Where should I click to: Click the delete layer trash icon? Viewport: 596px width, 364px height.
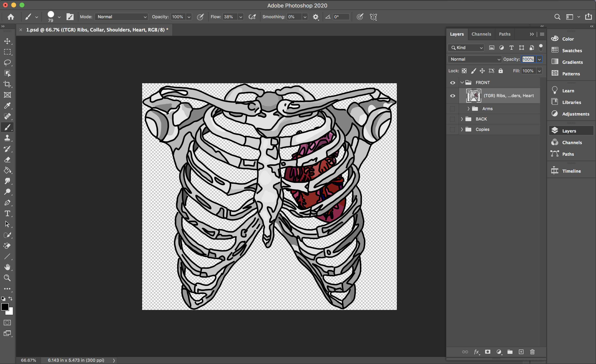(x=532, y=352)
